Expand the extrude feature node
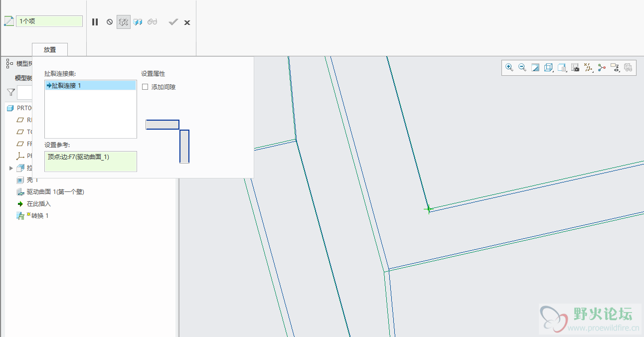Screen dimensions: 644x337 click(11, 168)
